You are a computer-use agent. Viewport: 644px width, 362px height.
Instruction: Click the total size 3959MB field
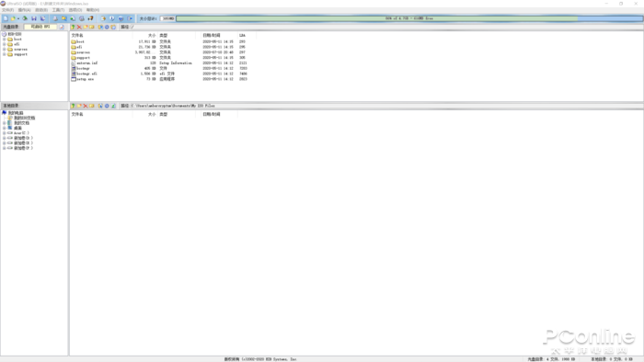[167, 18]
